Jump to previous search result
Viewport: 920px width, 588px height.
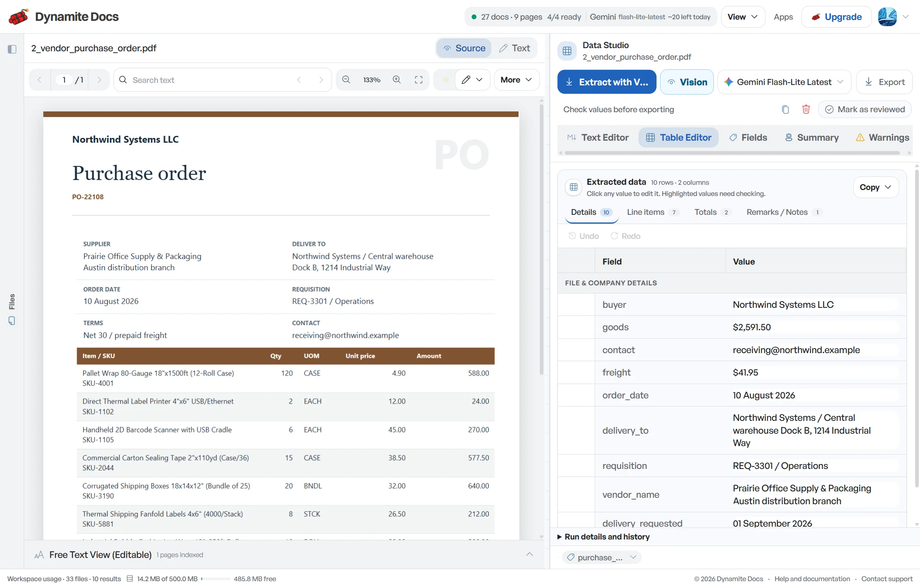(x=299, y=80)
